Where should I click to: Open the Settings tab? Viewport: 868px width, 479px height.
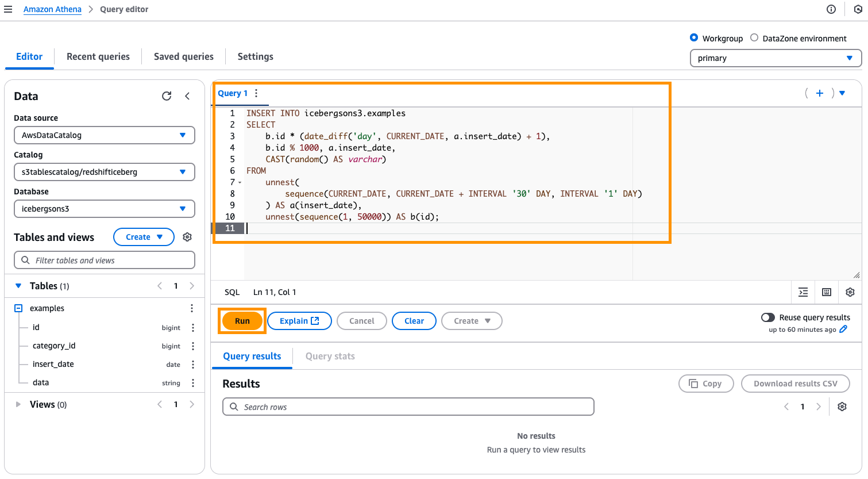click(256, 56)
